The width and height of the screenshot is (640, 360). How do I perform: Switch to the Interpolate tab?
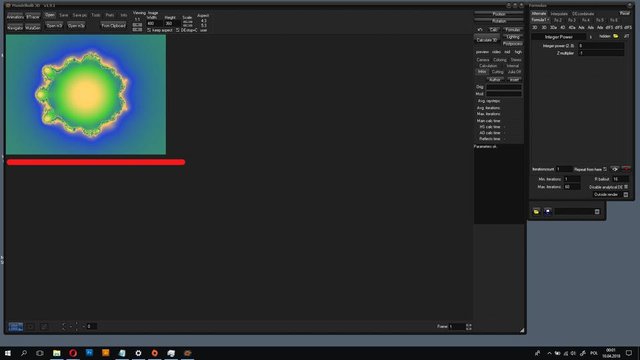click(559, 13)
